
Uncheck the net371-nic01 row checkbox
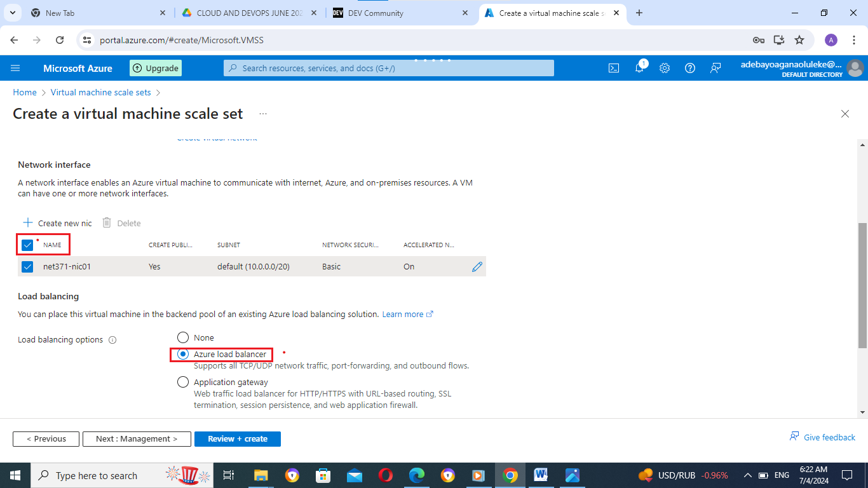coord(27,267)
